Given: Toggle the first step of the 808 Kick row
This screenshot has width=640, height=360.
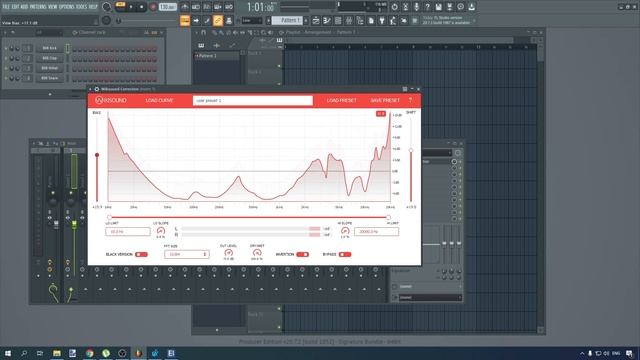Looking at the screenshot, I should pyautogui.click(x=75, y=49).
